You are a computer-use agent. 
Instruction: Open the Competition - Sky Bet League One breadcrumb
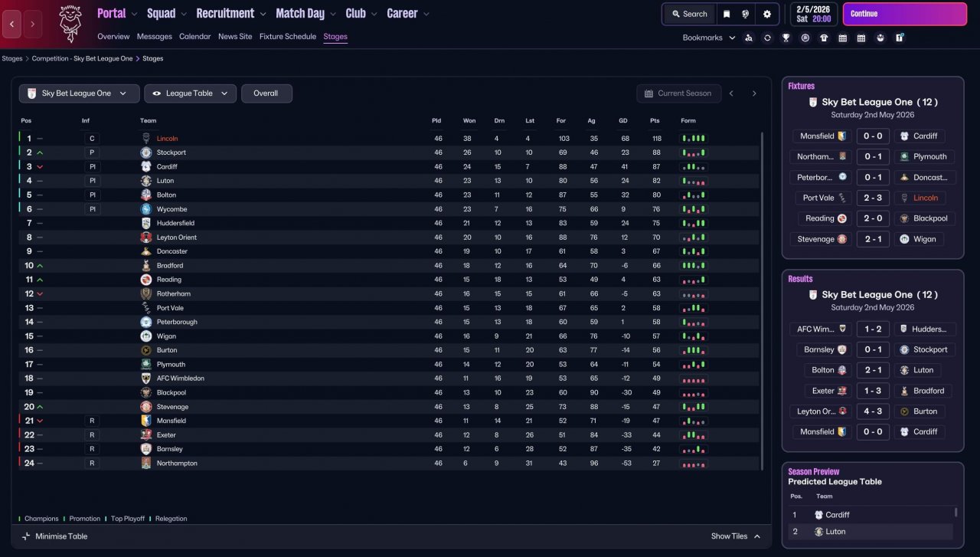[83, 59]
